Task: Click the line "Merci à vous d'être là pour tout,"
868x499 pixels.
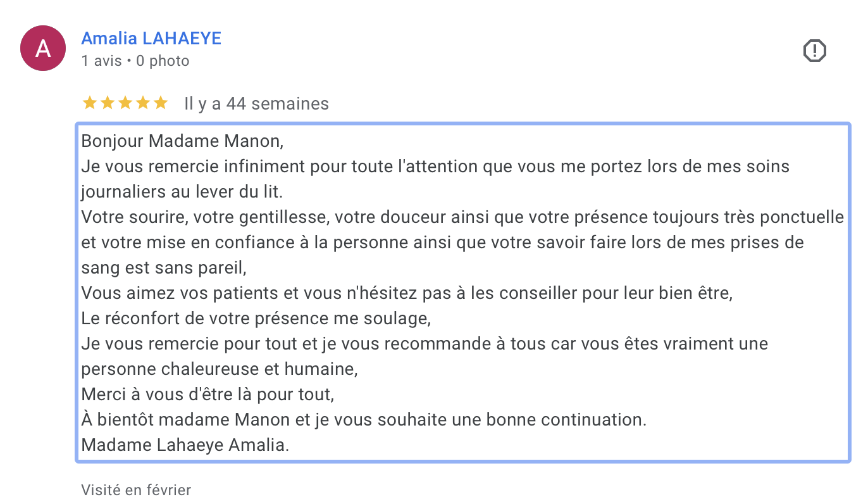Action: [x=207, y=395]
